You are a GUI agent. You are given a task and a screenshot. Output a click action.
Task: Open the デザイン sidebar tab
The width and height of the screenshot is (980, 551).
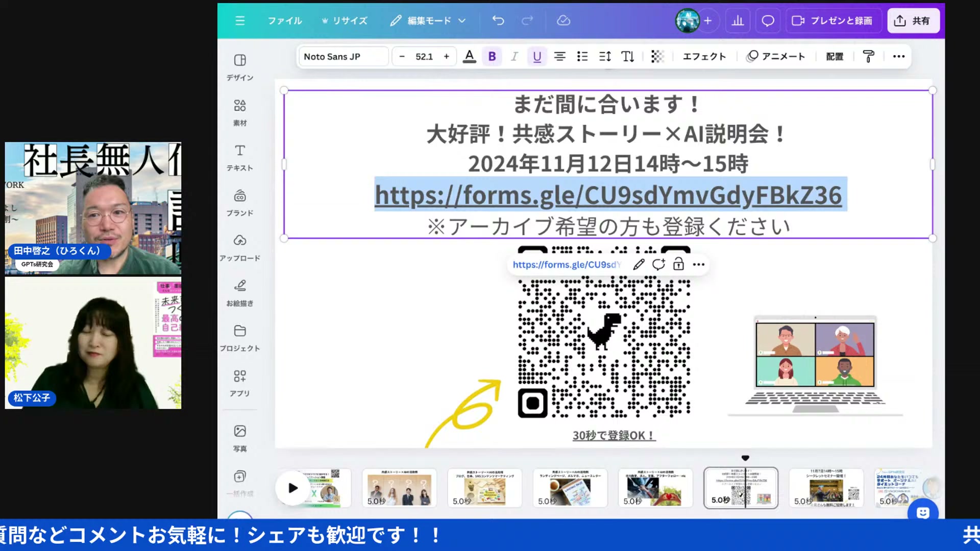click(240, 67)
